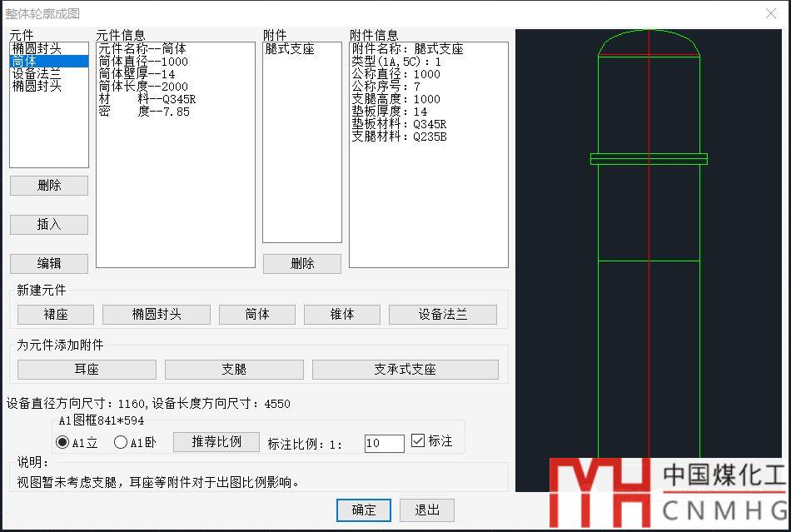The height and width of the screenshot is (532, 791).
Task: Click 公称直径: 1000 in 附件信息
Action: coord(396,74)
